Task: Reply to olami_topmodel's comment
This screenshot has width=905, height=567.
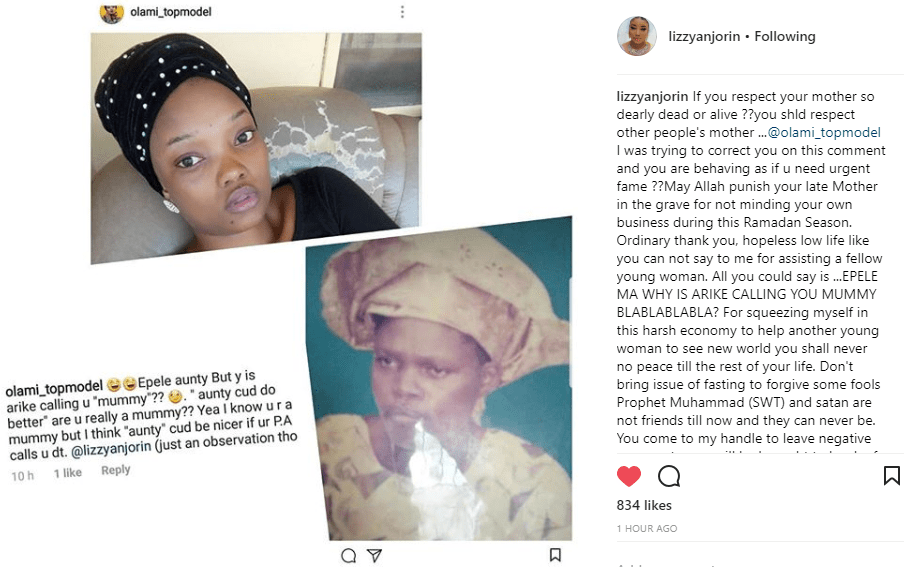Action: (x=115, y=470)
